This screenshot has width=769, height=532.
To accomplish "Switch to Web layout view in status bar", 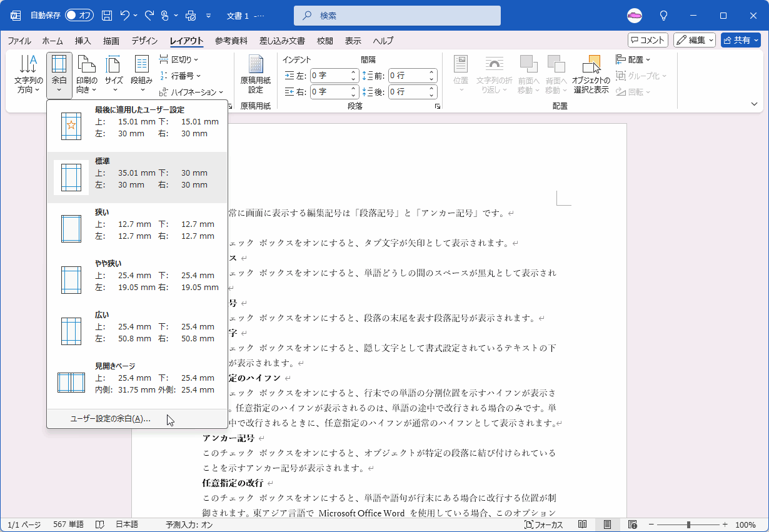I will coord(631,524).
